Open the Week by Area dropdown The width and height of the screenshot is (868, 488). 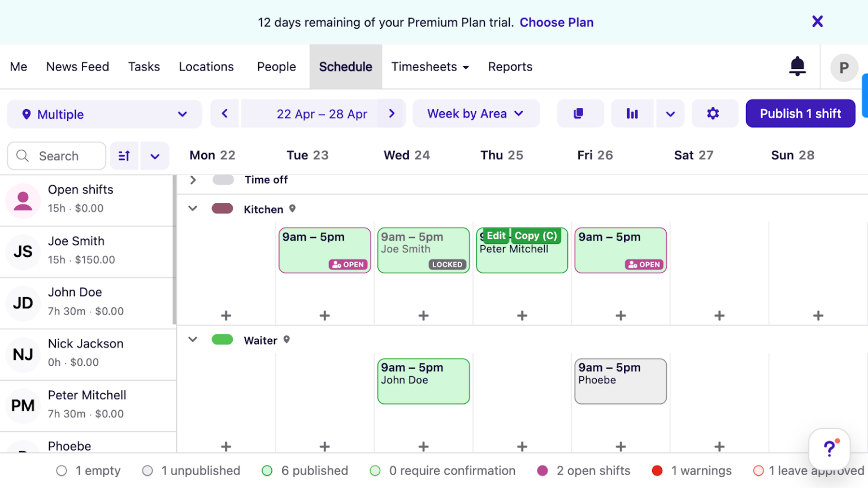(x=475, y=114)
